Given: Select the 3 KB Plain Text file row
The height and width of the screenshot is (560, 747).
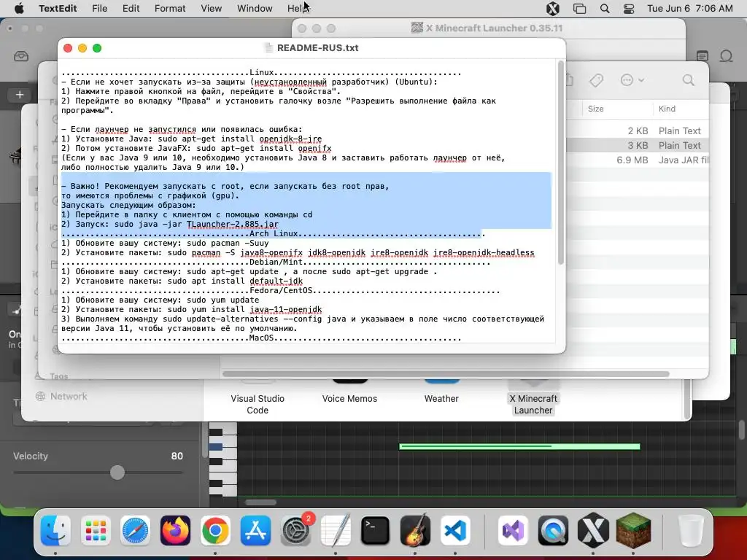Looking at the screenshot, I should pyautogui.click(x=638, y=145).
